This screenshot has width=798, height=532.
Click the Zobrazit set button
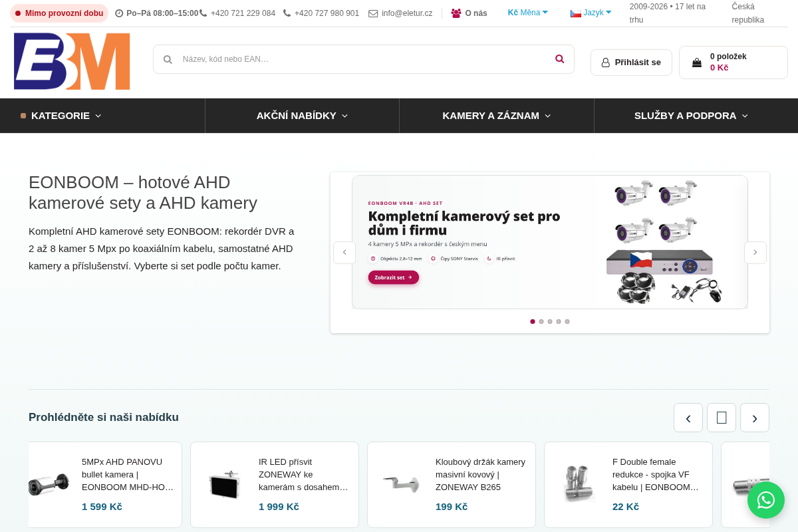394,277
